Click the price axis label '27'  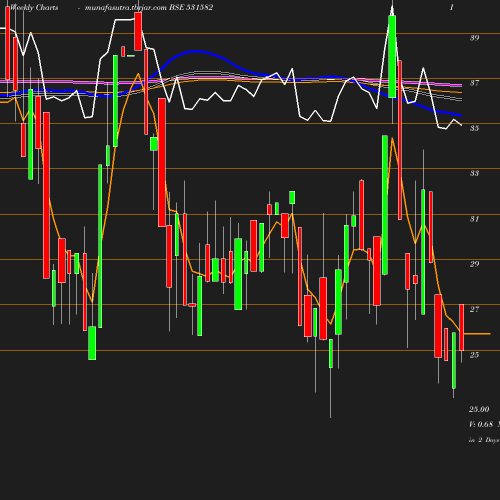[x=475, y=309]
